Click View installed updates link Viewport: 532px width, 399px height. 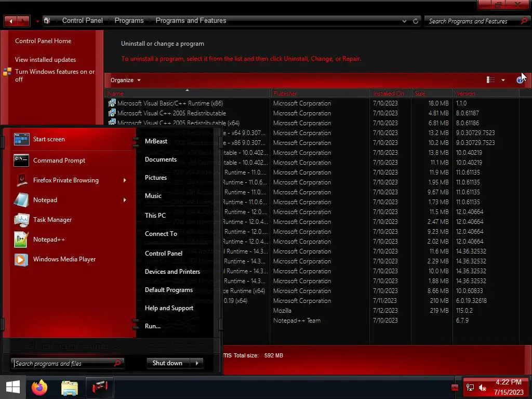pyautogui.click(x=46, y=60)
